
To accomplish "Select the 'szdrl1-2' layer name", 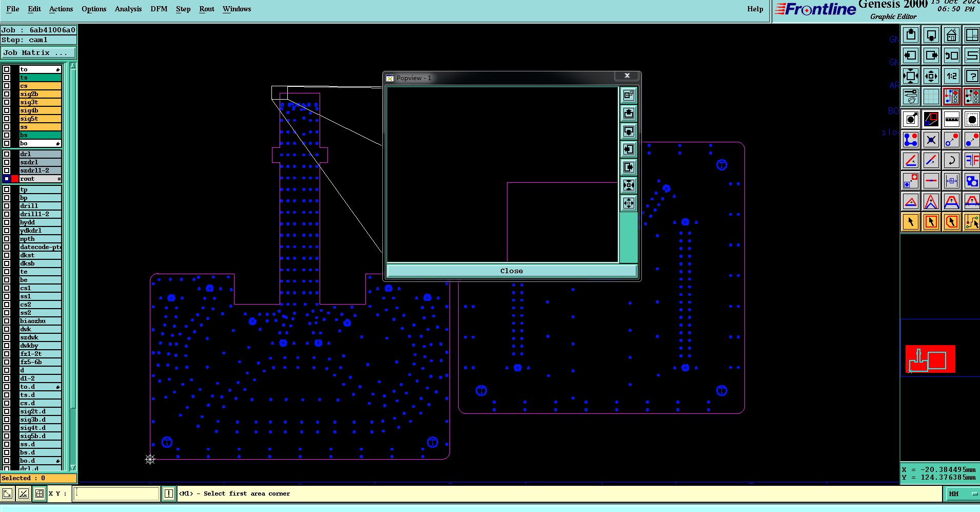I will [x=40, y=170].
